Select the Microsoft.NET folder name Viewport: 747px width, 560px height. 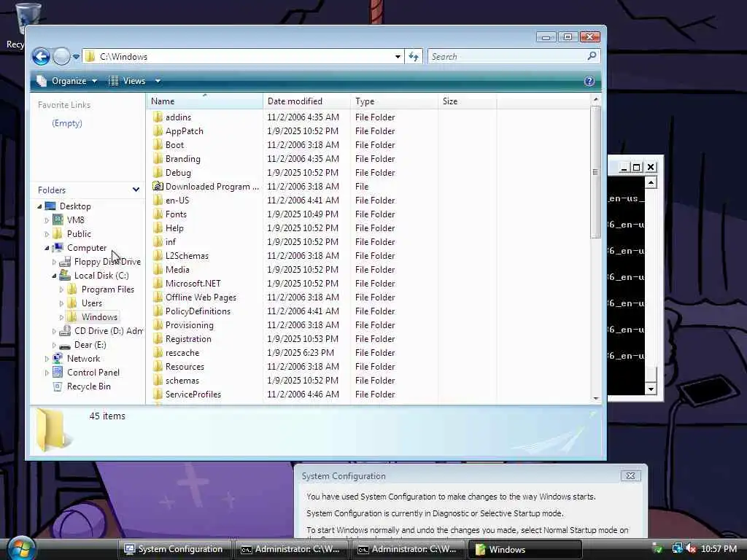pyautogui.click(x=193, y=284)
